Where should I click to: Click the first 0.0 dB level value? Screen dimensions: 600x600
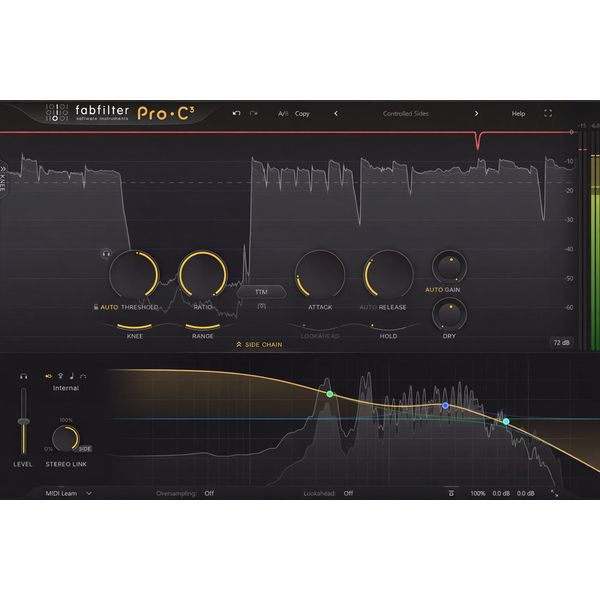click(501, 494)
